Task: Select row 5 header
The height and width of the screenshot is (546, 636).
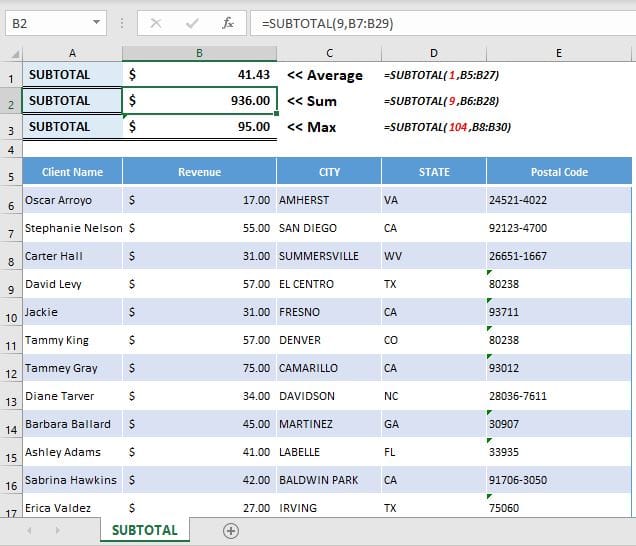Action: click(11, 172)
